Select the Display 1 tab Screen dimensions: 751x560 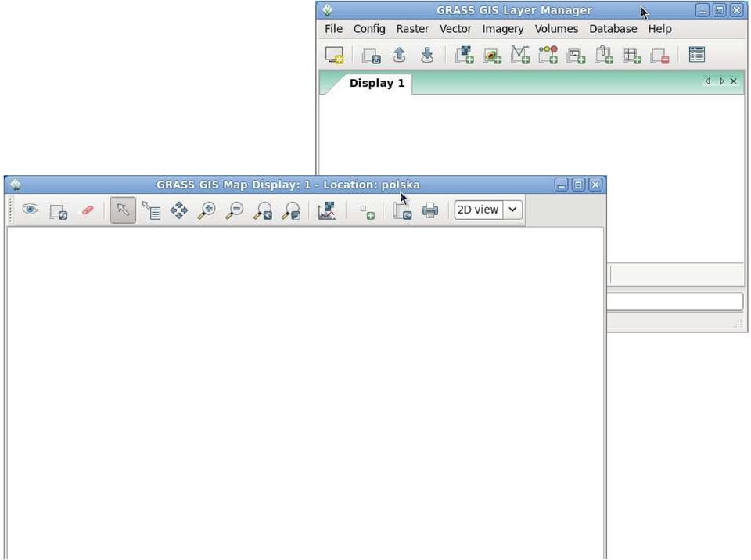[x=377, y=83]
